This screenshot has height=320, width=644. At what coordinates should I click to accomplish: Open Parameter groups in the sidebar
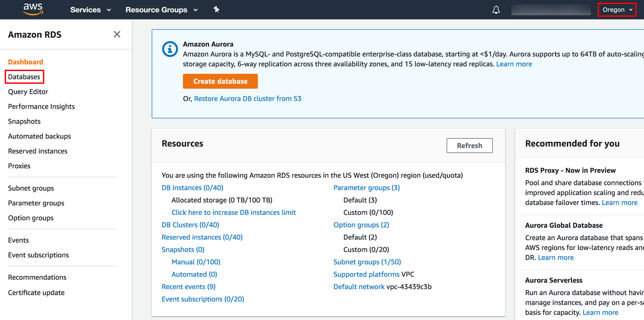(x=36, y=203)
